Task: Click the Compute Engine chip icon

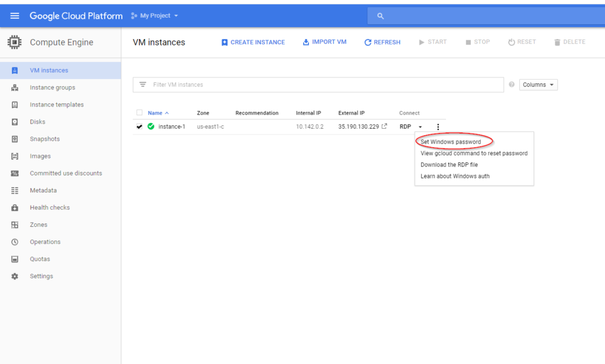Action: coord(15,42)
